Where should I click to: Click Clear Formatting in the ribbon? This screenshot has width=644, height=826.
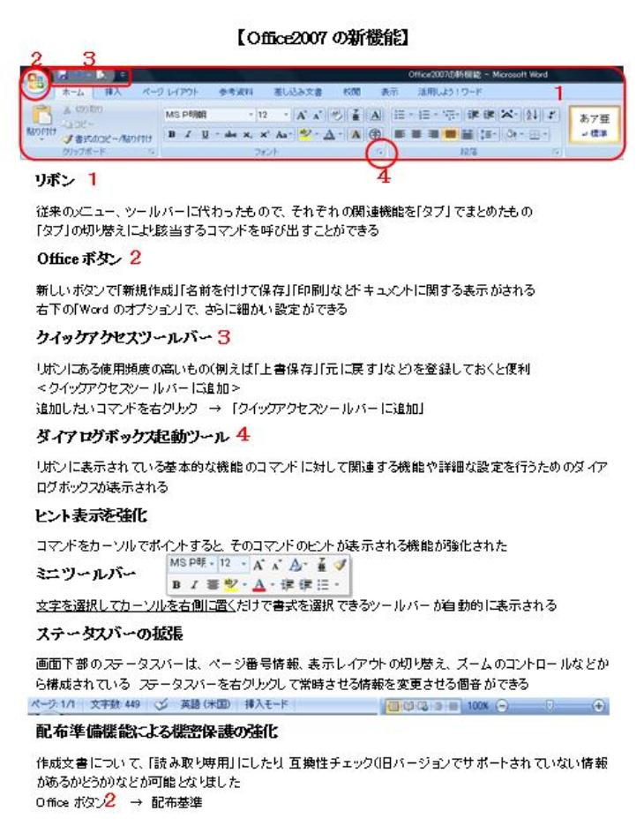click(336, 115)
